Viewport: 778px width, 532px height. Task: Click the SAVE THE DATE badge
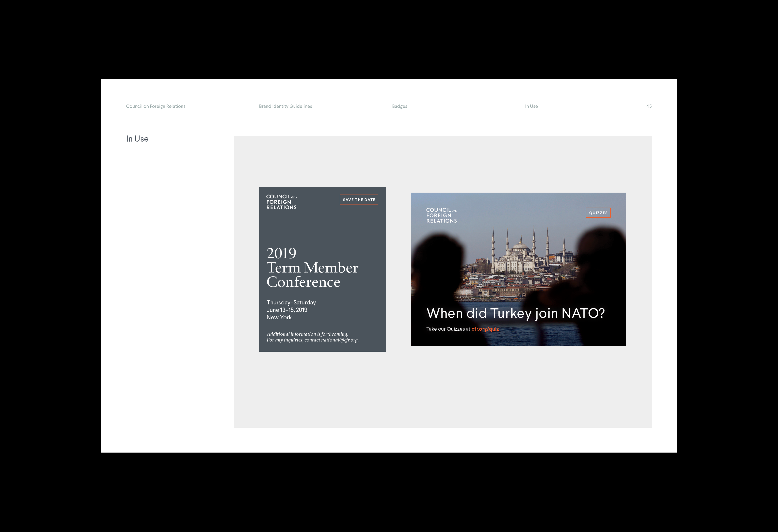click(359, 200)
